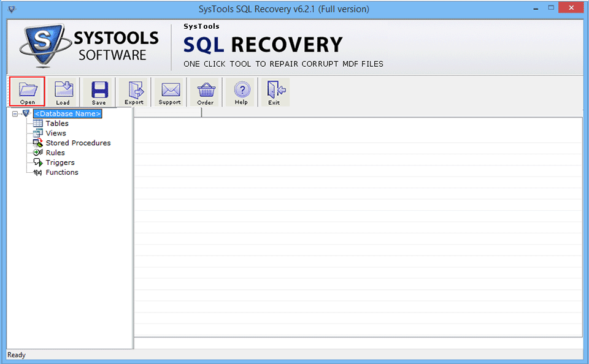Click the Stored Procedures icon

(39, 143)
